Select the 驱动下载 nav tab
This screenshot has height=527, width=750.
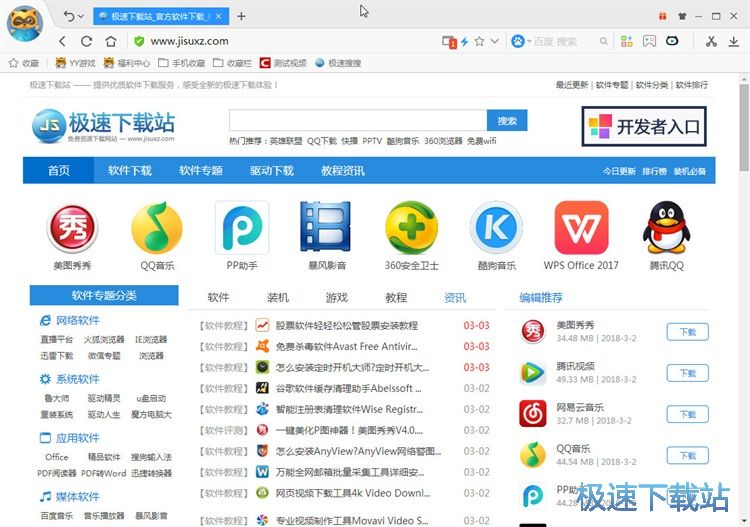coord(272,170)
